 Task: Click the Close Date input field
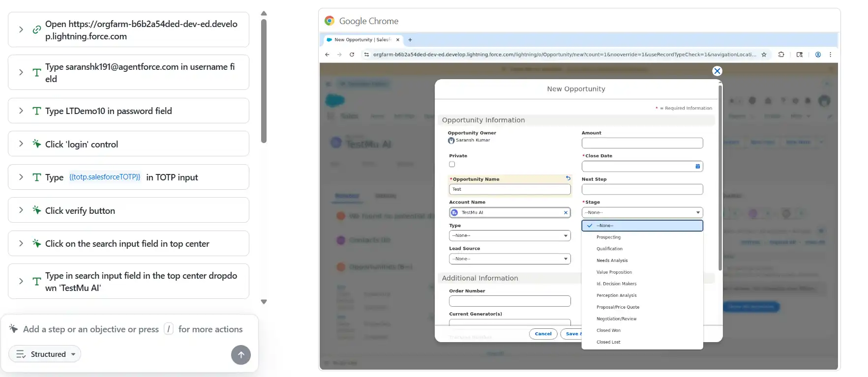642,166
